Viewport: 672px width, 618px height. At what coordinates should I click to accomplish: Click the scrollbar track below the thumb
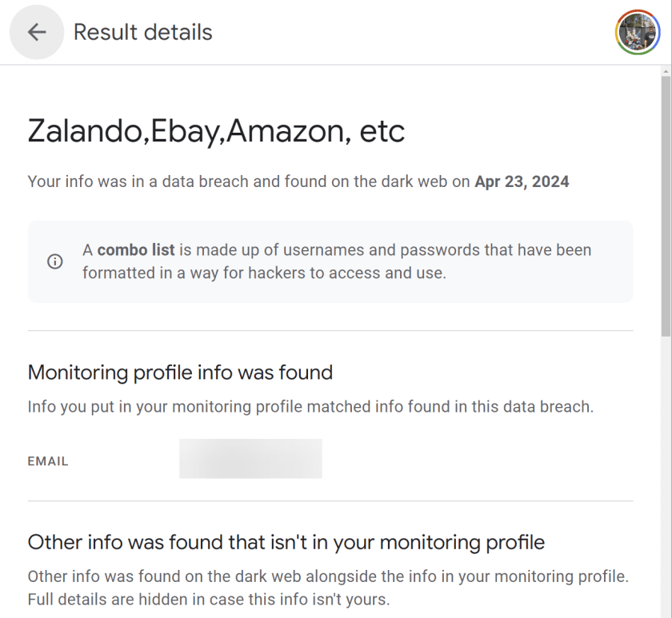pyautogui.click(x=666, y=480)
